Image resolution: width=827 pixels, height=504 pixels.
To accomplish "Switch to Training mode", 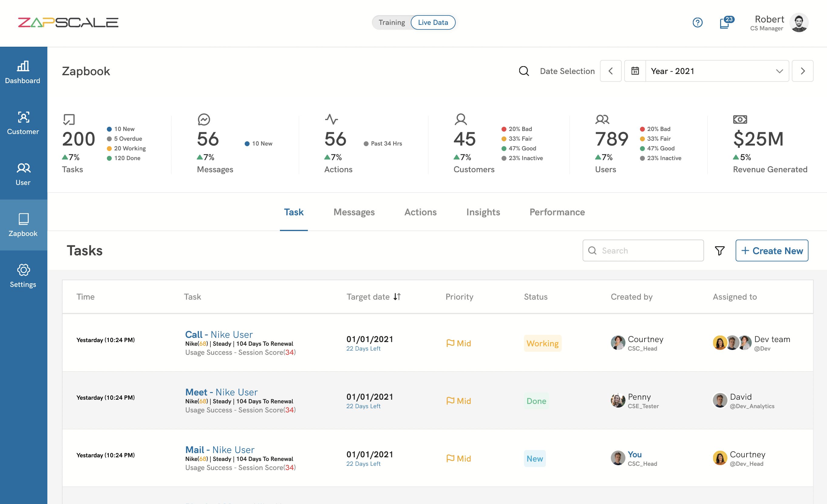I will [x=392, y=22].
